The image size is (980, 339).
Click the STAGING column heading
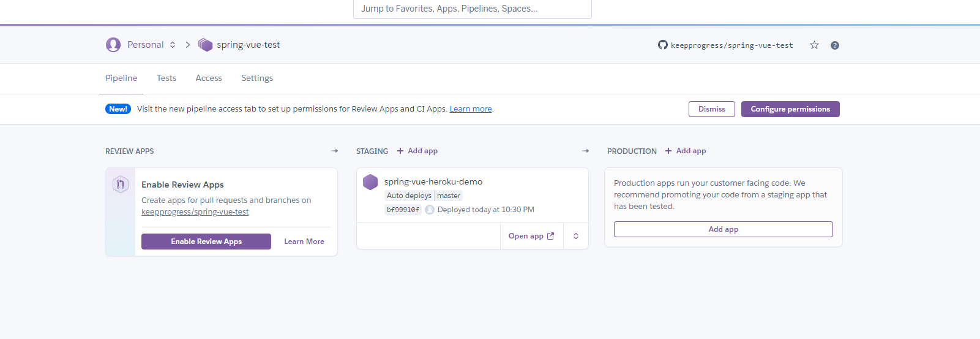[372, 151]
